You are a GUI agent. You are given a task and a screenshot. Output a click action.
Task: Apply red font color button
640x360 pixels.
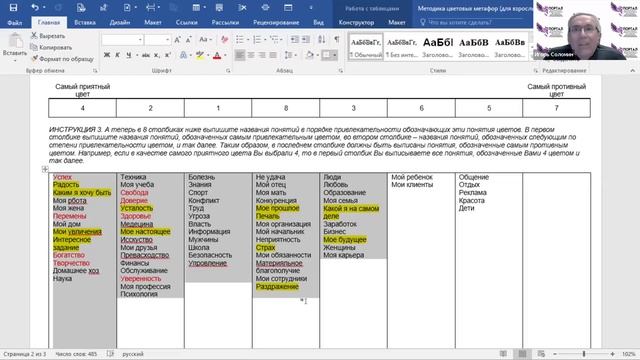[217, 55]
